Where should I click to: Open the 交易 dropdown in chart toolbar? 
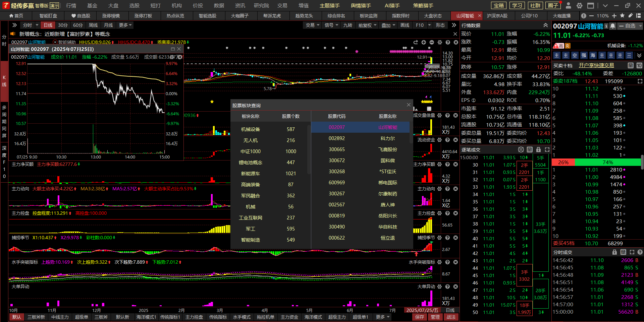click(312, 25)
